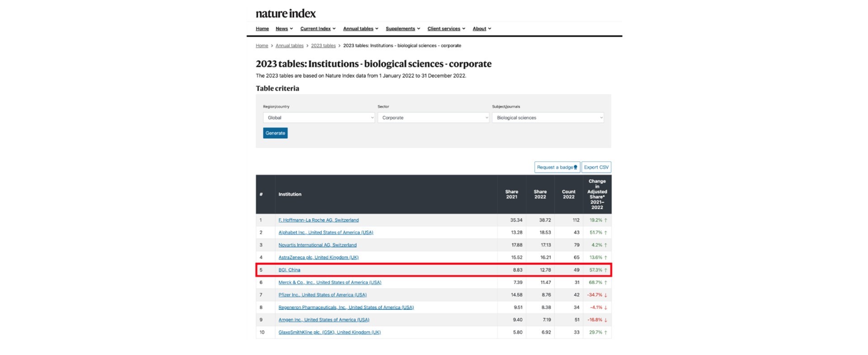Open the Alphabet Inc. institution link
The image size is (868, 355).
[x=325, y=233]
